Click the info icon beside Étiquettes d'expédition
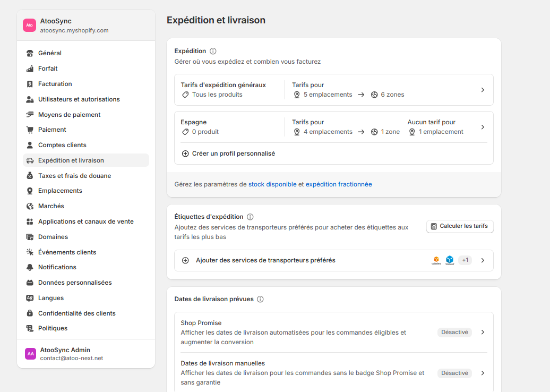This screenshot has width=550, height=392. (x=250, y=217)
